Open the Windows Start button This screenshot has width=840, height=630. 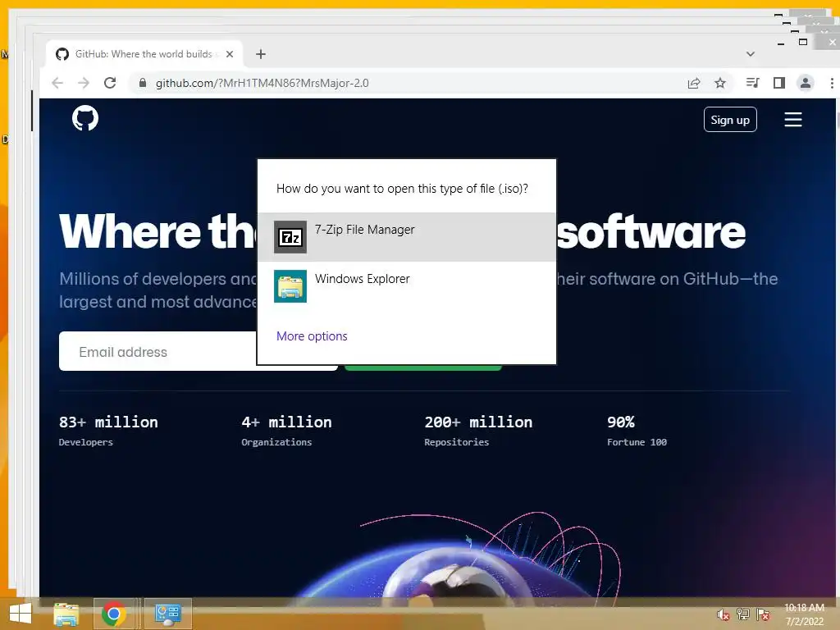coord(21,614)
